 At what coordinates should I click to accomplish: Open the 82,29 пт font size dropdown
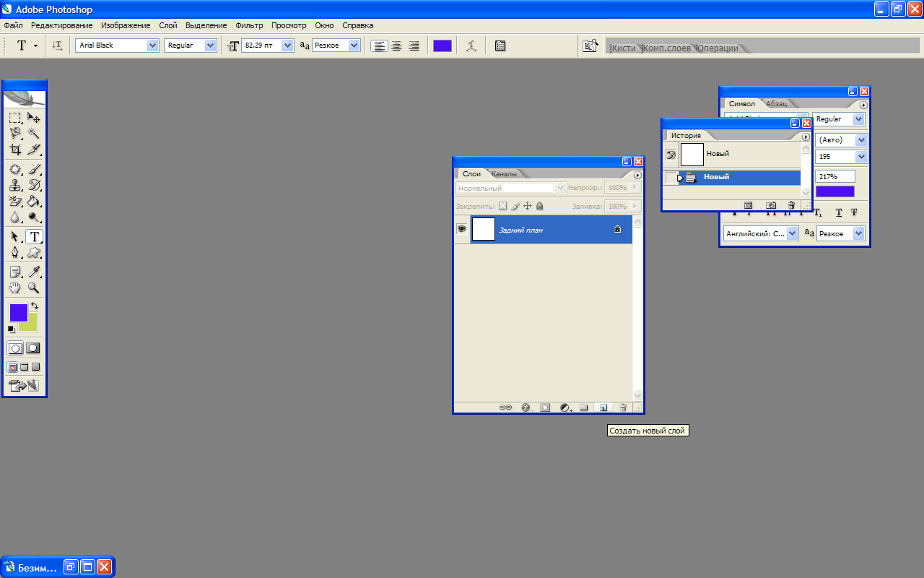click(x=288, y=46)
